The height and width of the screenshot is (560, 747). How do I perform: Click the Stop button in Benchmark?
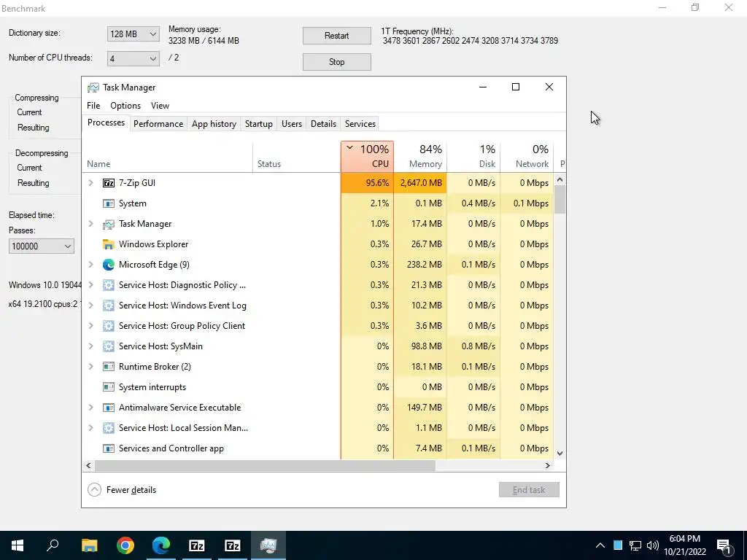point(337,62)
